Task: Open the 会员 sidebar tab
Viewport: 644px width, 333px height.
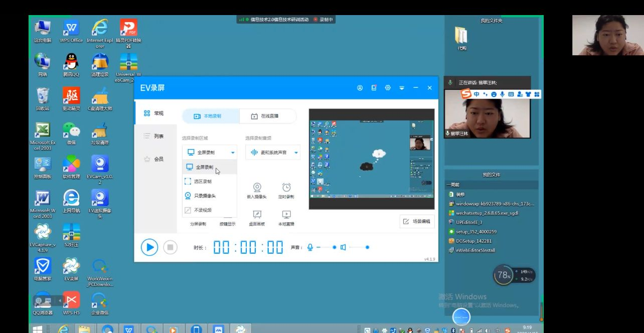Action: click(154, 159)
